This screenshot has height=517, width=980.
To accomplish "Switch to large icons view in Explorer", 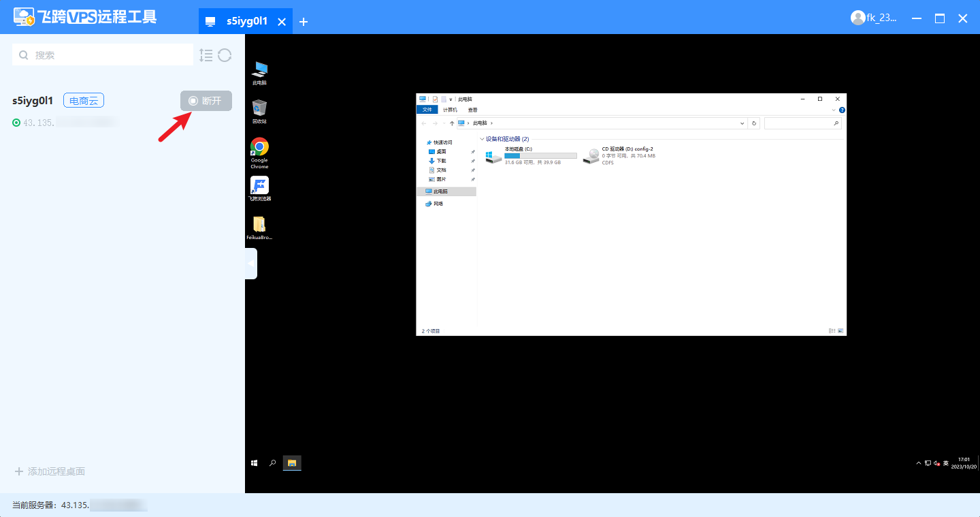I will tap(840, 331).
